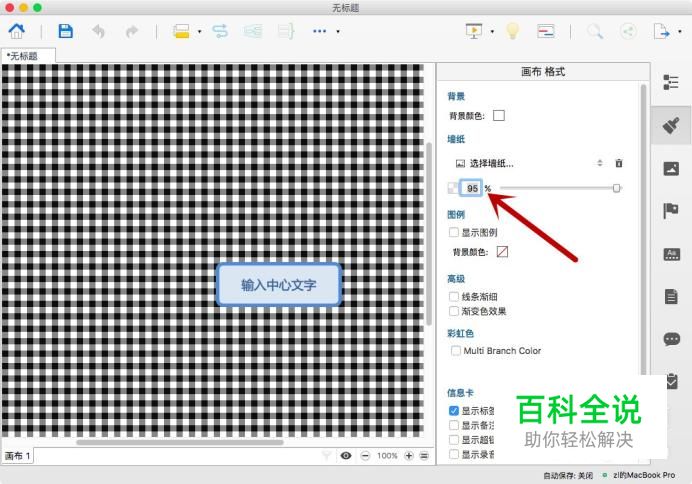This screenshot has width=692, height=484.
Task: Save the mind map file
Action: point(65,31)
